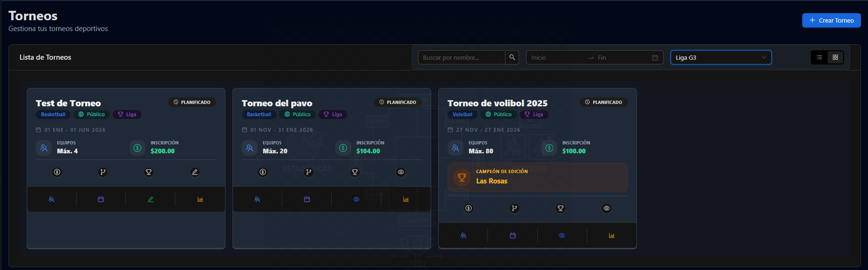
Task: Open calendar icon in Test de Torneo footer
Action: (x=101, y=199)
